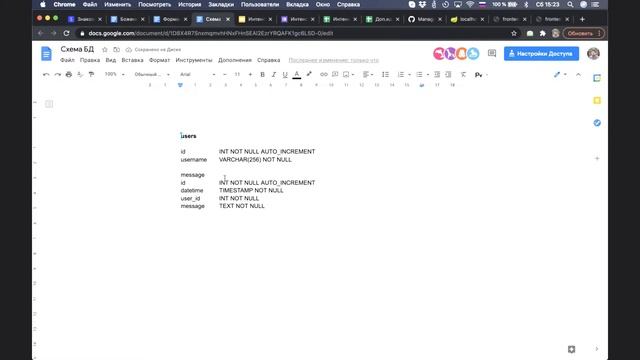Open line spacing options

point(385,74)
